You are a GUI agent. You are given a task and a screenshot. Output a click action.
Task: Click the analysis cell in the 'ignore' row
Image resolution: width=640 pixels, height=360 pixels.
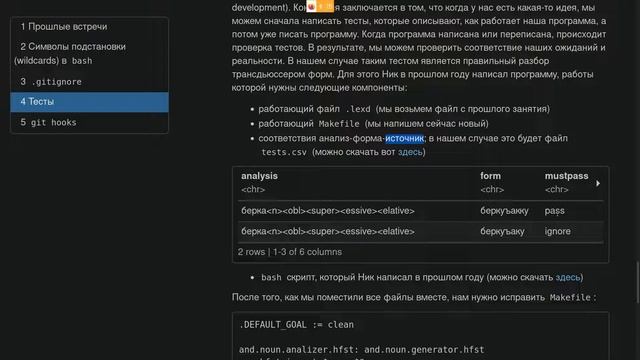point(327,231)
